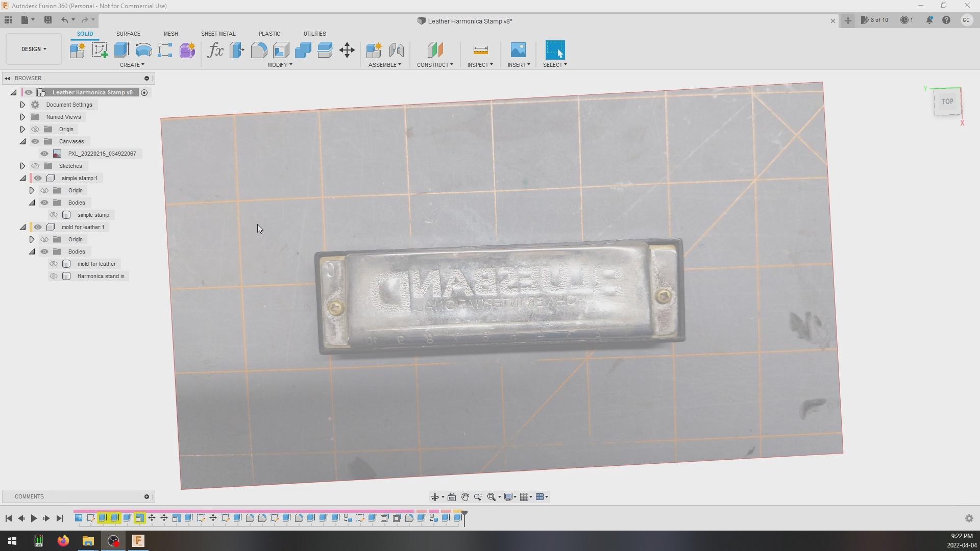Click the Measure inspect icon
This screenshot has width=980, height=551.
(480, 50)
